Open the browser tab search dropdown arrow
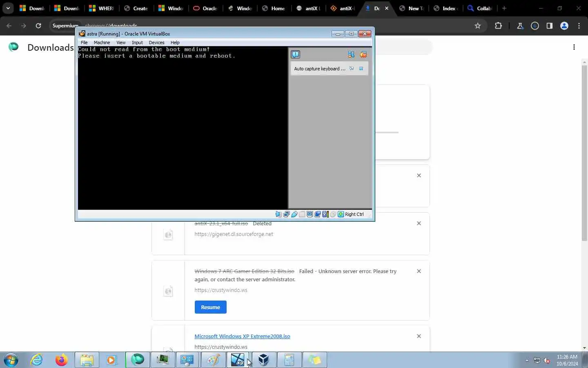588x368 pixels. (8, 8)
